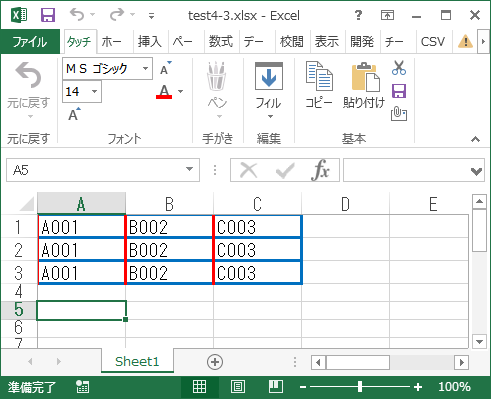Expand the ペン dropdown arrow

coord(219,116)
